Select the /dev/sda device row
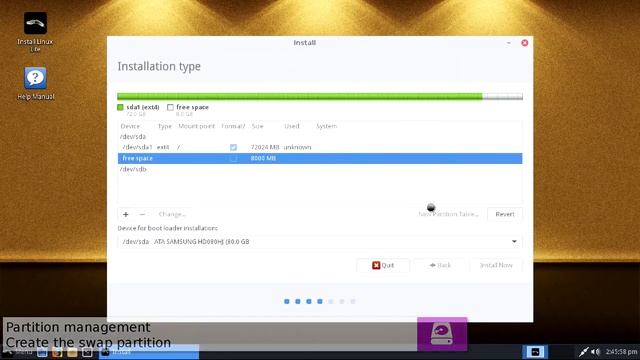The image size is (640, 360). [320, 137]
